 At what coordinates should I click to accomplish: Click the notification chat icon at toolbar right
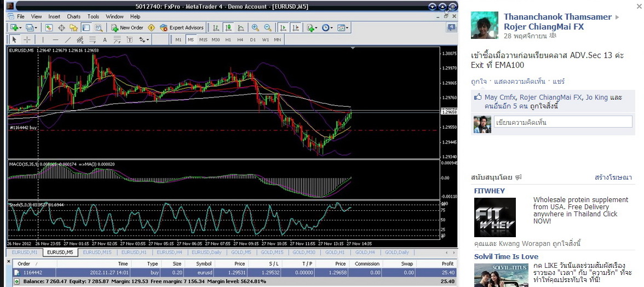tap(451, 28)
